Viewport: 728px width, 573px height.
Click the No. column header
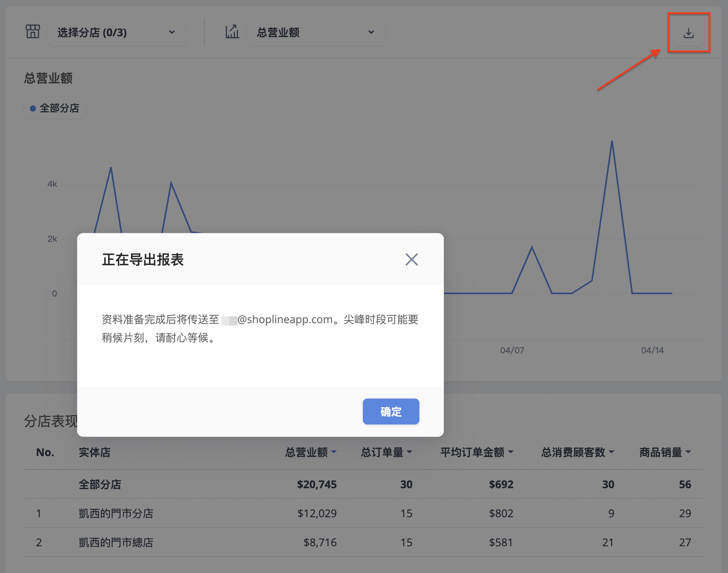[45, 452]
